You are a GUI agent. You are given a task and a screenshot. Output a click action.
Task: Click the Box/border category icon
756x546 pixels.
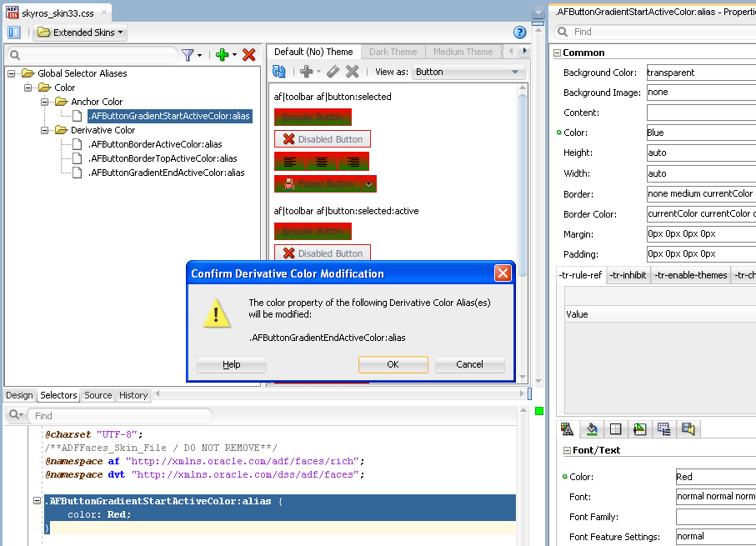[616, 428]
